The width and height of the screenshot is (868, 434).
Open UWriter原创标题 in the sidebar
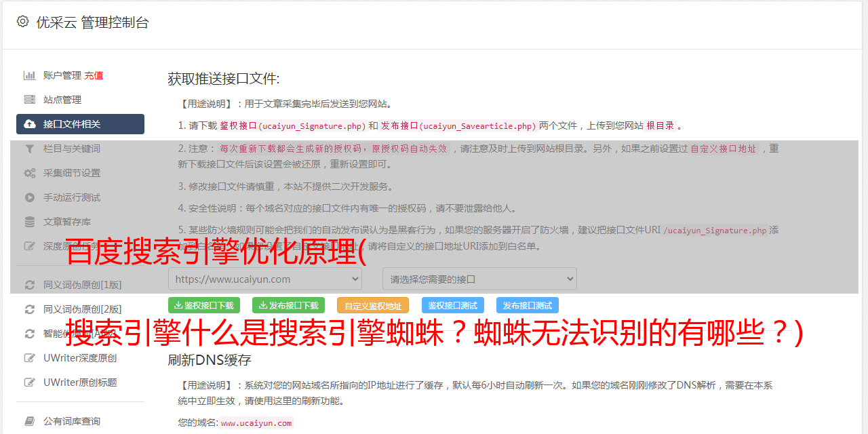point(80,382)
